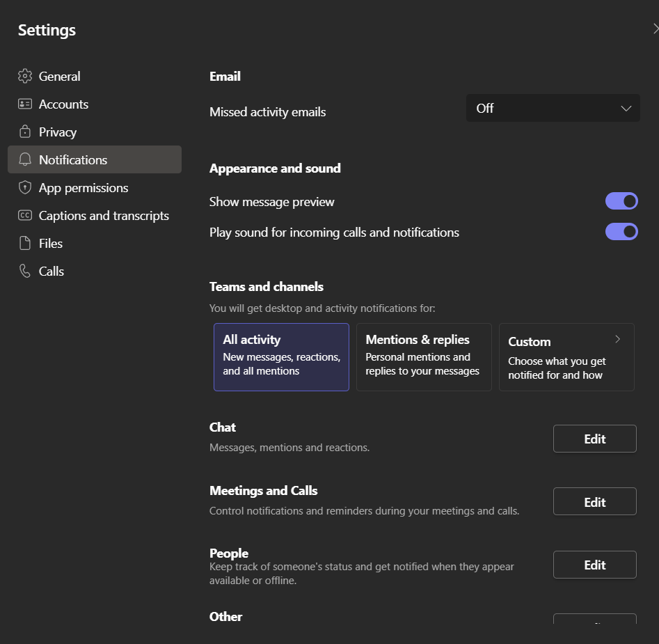The image size is (659, 644).
Task: Switch to the Captions and transcripts section
Action: 104,215
